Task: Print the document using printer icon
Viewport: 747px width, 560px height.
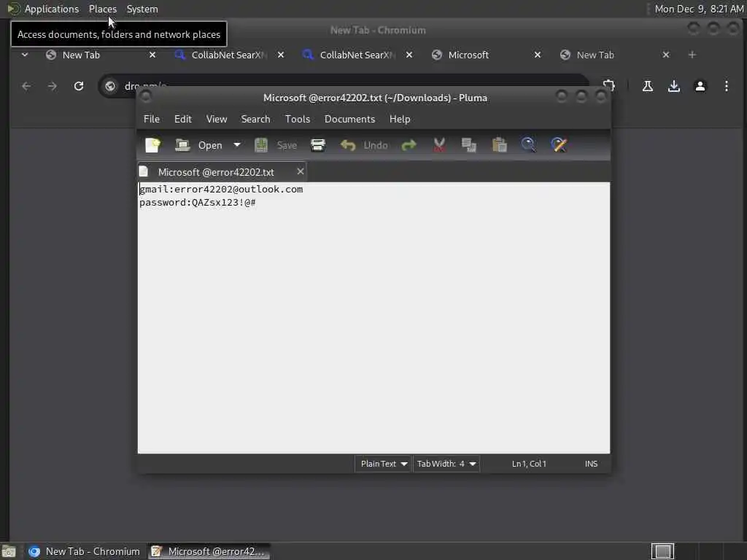Action: [x=318, y=145]
